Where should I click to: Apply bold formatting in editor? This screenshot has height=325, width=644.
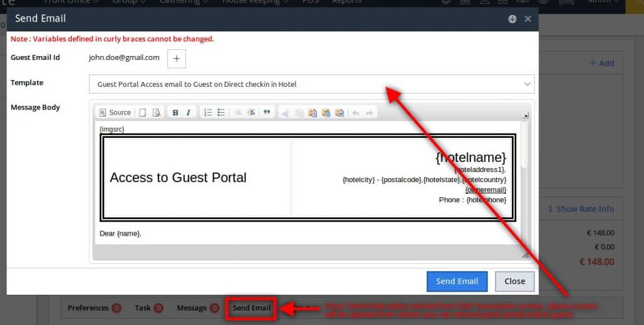(175, 113)
